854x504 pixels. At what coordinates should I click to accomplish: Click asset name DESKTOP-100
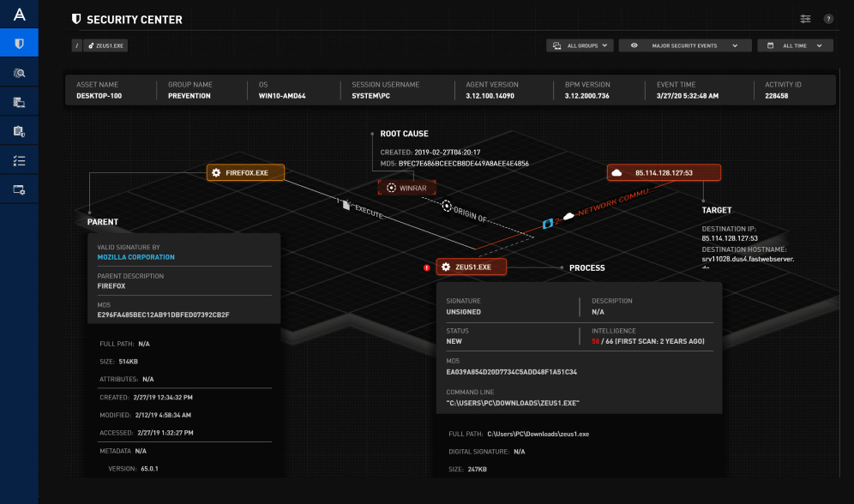(x=99, y=96)
